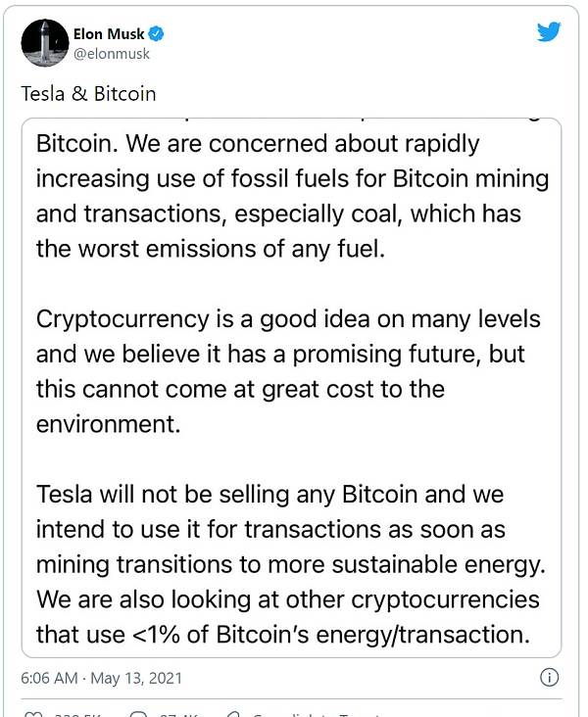Open the @elonmusk handle link
588x717 pixels.
112,54
